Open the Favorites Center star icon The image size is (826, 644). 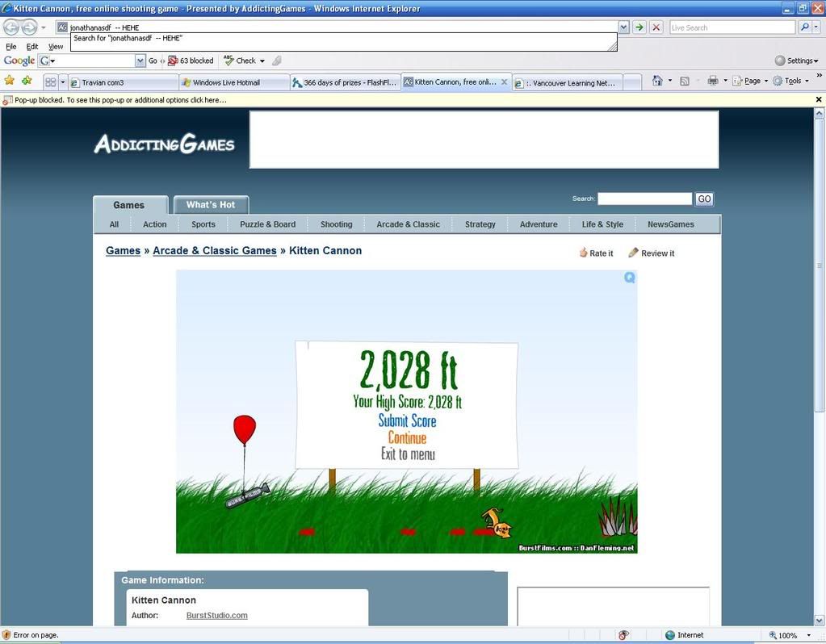pos(10,81)
